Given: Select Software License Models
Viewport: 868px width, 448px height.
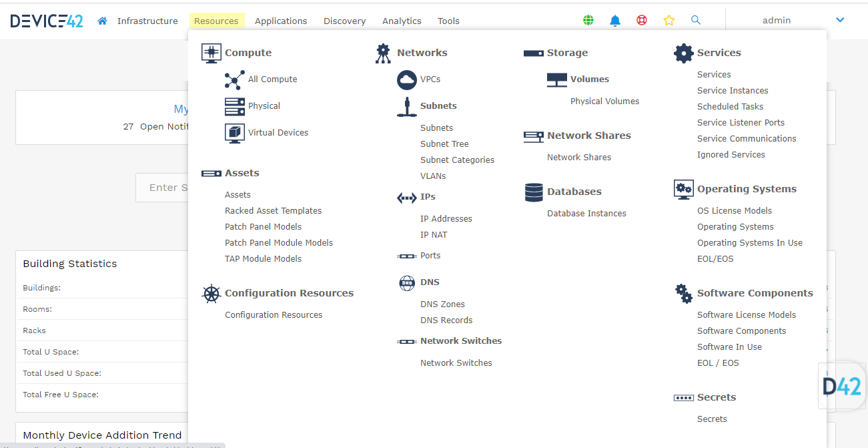Looking at the screenshot, I should (x=746, y=315).
